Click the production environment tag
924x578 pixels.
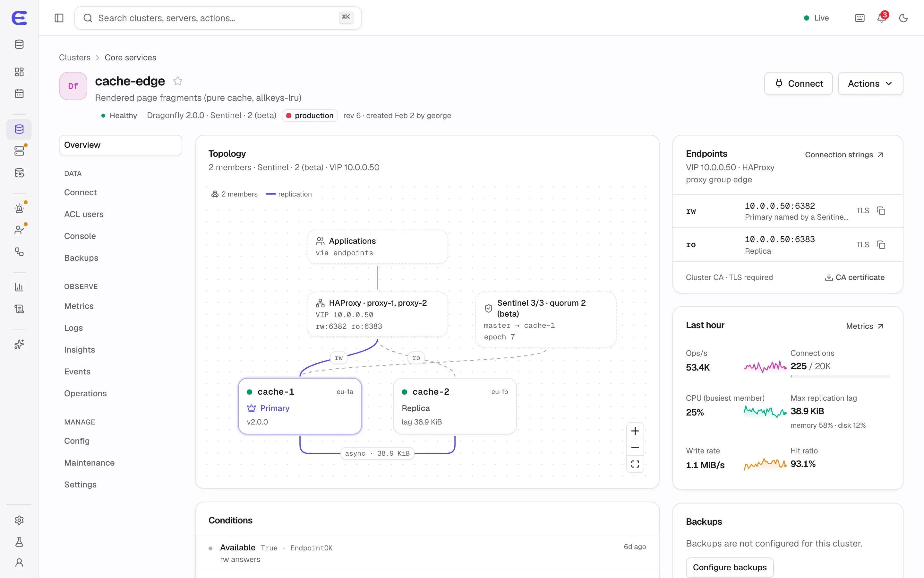(x=310, y=116)
